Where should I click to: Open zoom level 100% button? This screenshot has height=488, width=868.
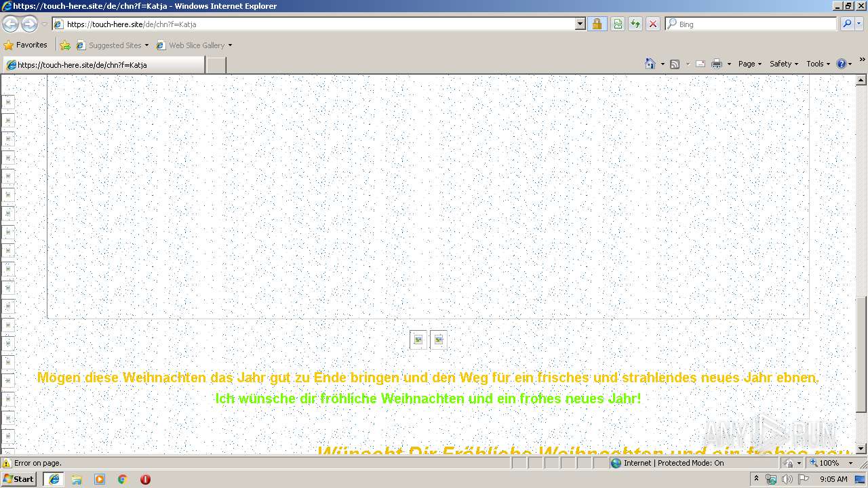point(825,464)
